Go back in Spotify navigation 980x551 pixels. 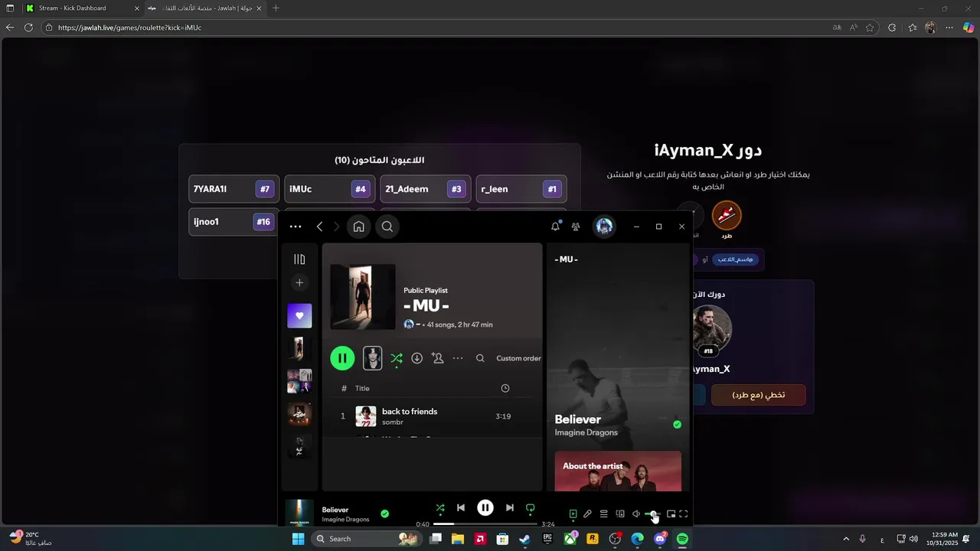pyautogui.click(x=319, y=227)
